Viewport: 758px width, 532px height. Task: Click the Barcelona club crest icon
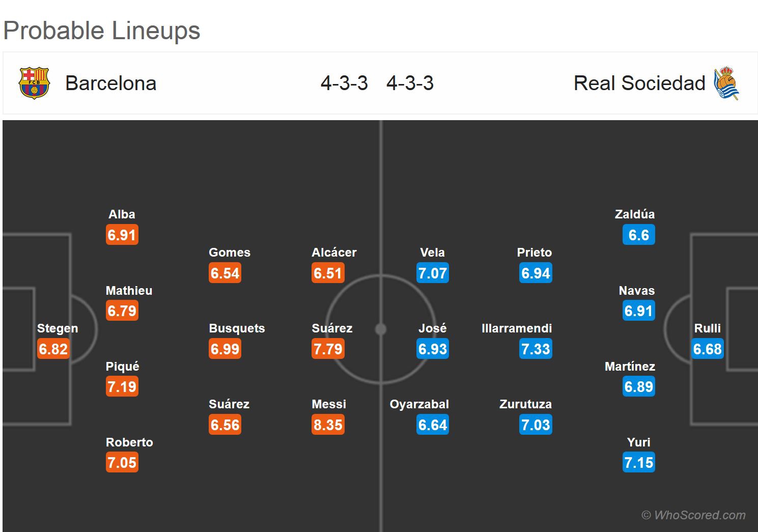pos(34,83)
